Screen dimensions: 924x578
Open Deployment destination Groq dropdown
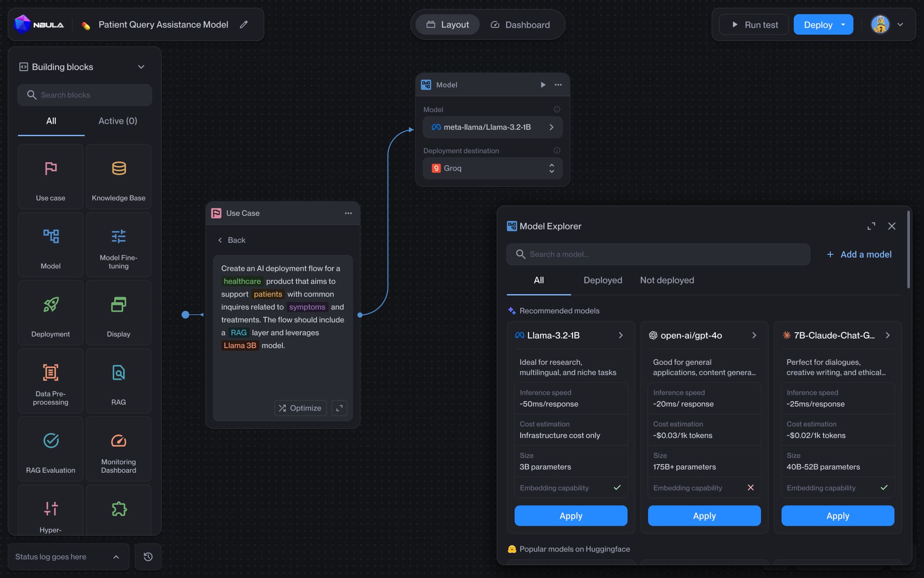pyautogui.click(x=492, y=168)
